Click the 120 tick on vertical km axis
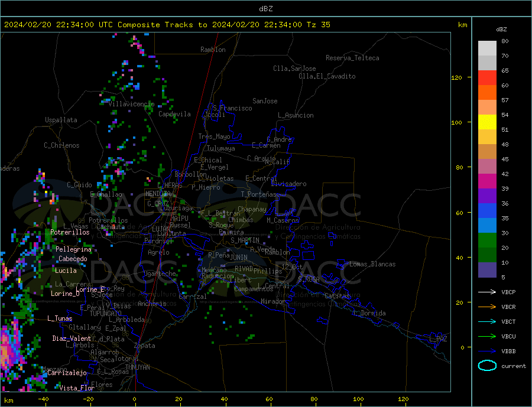The image size is (532, 407). [x=456, y=77]
